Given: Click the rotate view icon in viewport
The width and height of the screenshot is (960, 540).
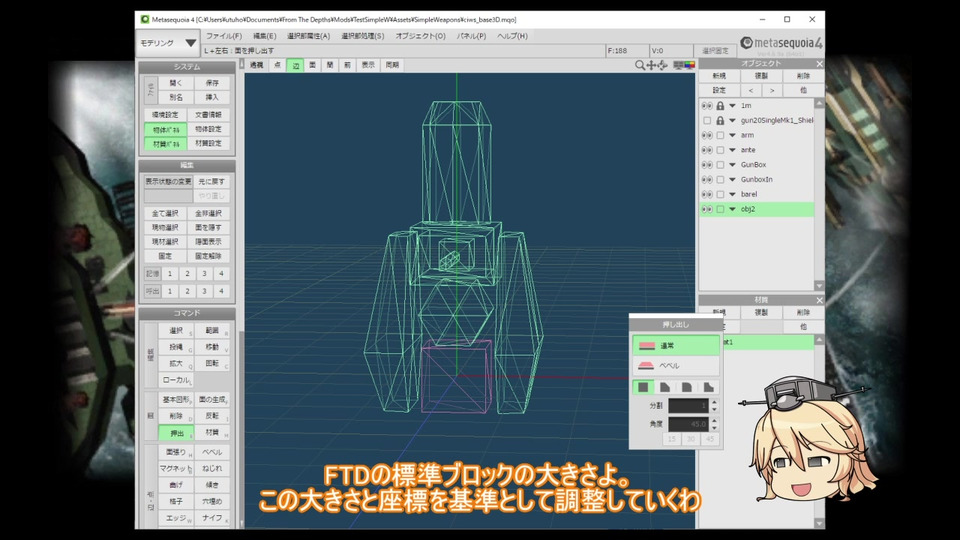Looking at the screenshot, I should click(x=663, y=65).
